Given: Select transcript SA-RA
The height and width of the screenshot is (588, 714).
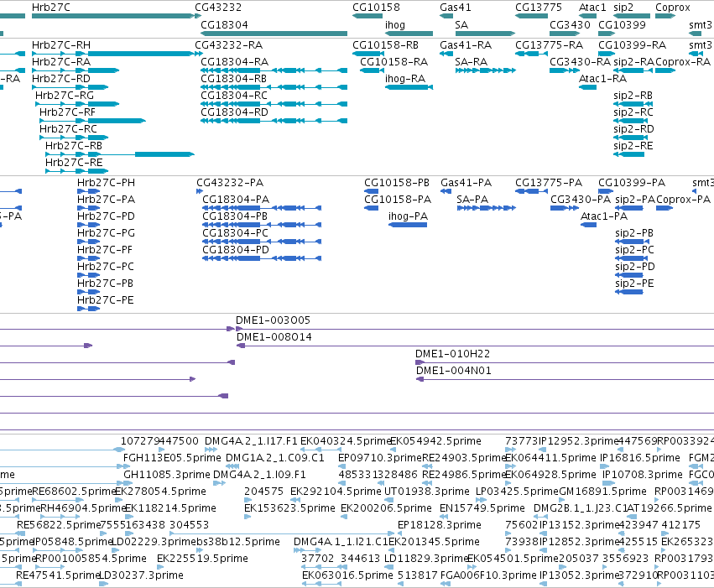Looking at the screenshot, I should point(486,70).
